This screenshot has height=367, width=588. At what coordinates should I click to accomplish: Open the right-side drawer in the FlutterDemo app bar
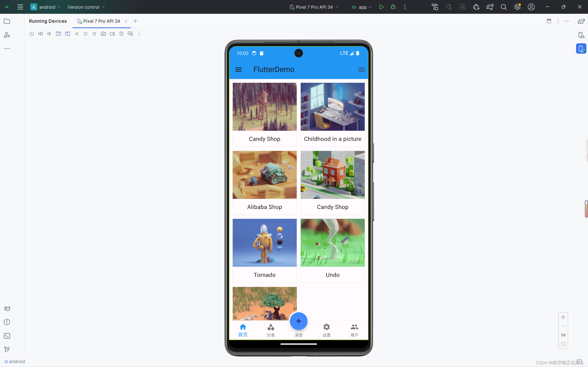pos(361,70)
